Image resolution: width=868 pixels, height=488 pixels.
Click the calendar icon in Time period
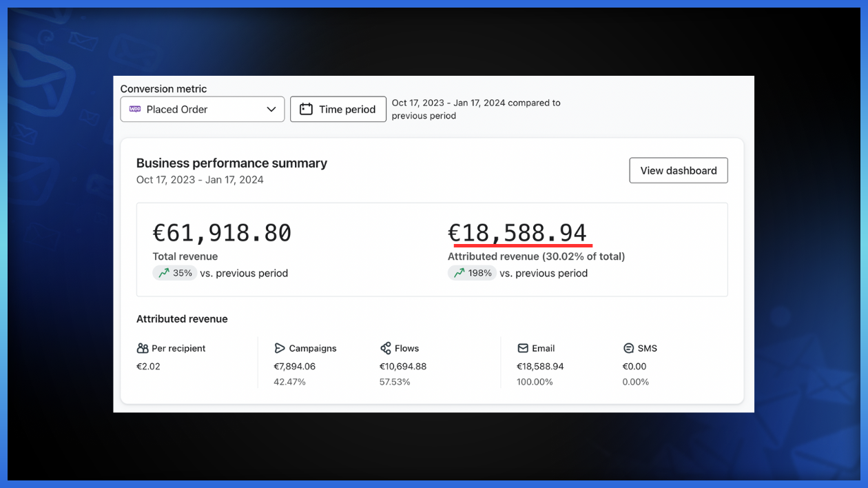[x=307, y=109]
